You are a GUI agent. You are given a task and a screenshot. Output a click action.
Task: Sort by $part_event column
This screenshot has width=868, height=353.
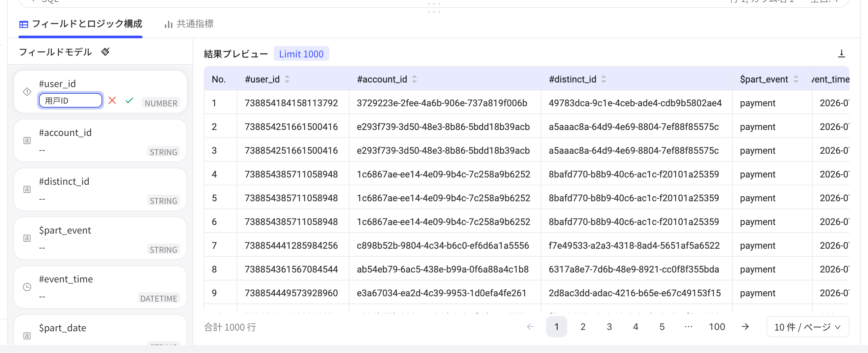pyautogui.click(x=795, y=79)
